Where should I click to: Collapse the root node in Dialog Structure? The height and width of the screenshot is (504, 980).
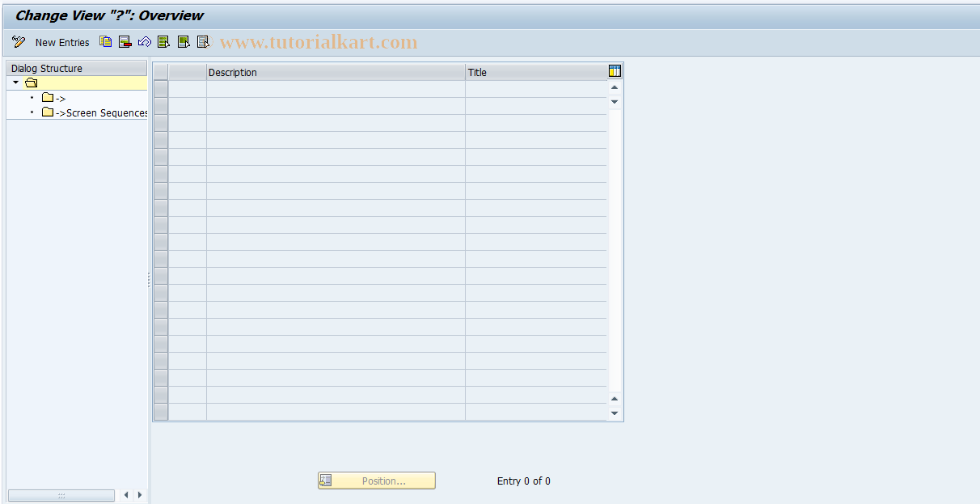(15, 83)
